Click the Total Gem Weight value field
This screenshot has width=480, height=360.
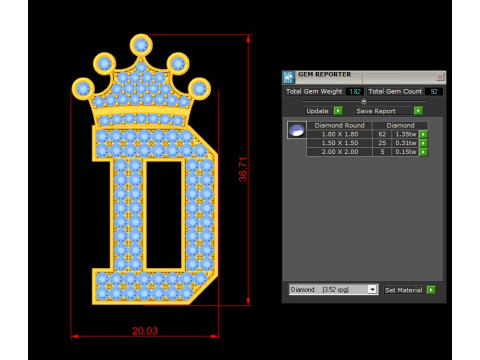point(355,91)
